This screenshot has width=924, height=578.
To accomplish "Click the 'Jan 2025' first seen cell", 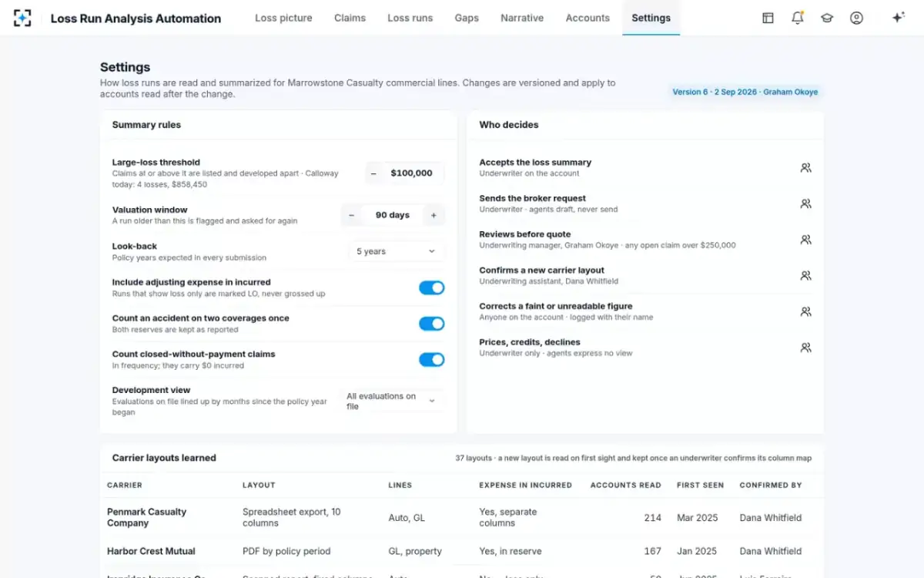I will coord(697,551).
